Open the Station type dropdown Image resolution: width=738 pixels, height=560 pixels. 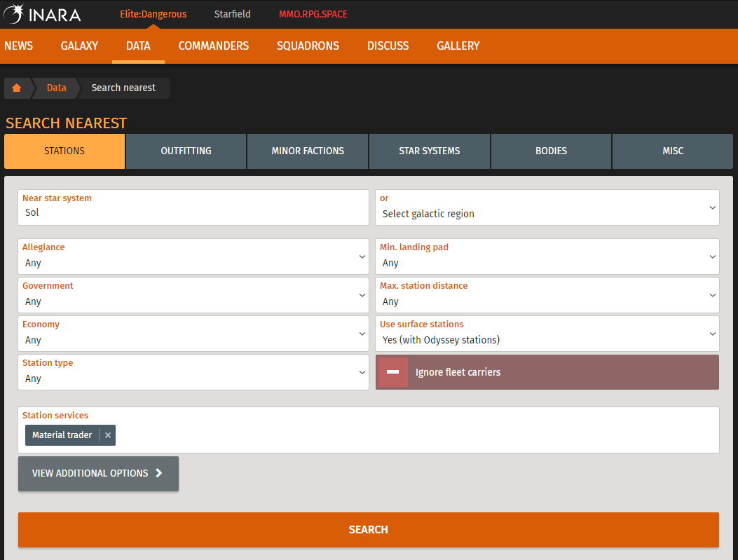(x=193, y=372)
